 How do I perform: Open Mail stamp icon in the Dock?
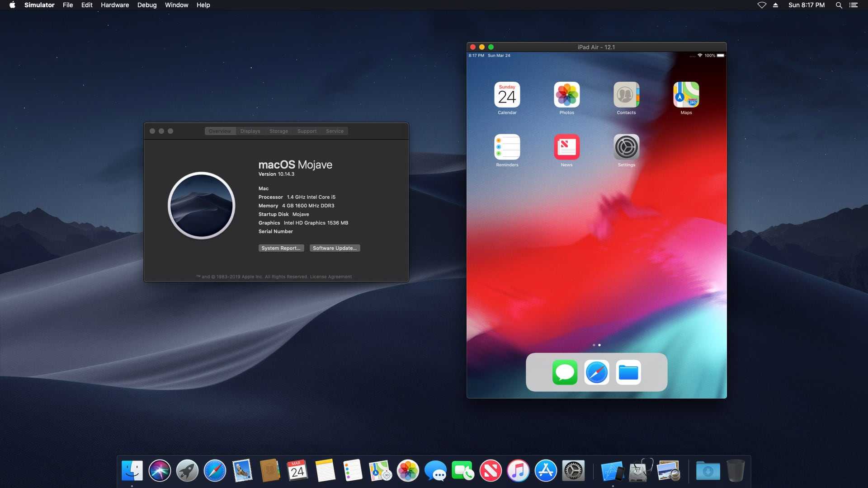242,471
